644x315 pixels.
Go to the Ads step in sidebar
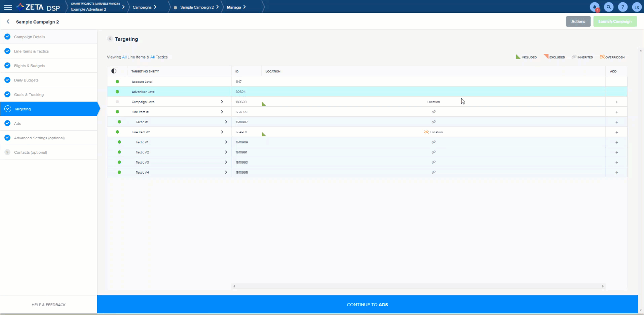(x=17, y=124)
